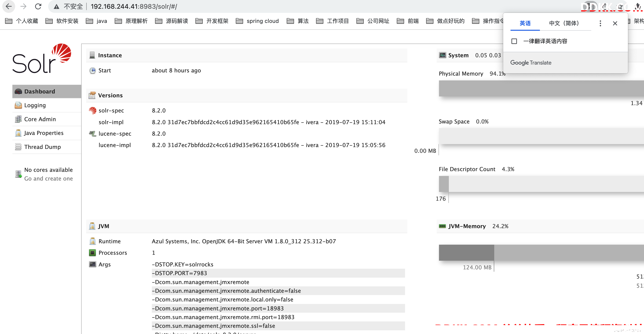Click the Swap Space usage bar
This screenshot has width=644, height=334.
541,136
